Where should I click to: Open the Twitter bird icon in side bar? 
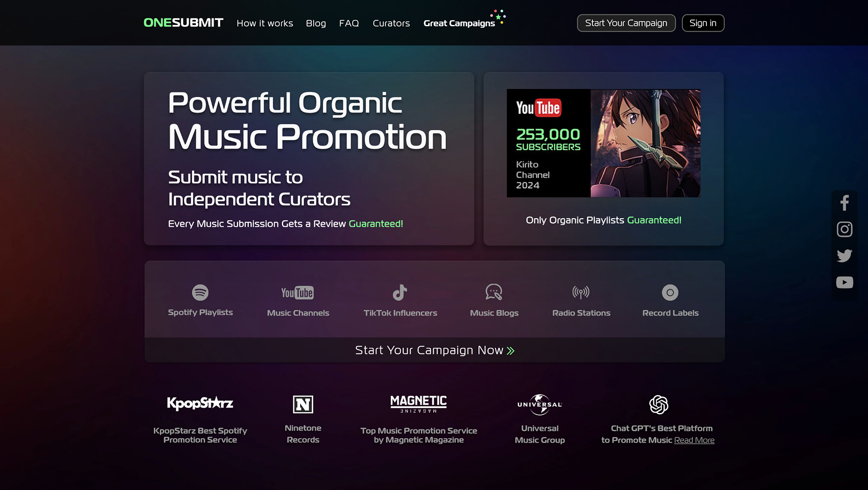pyautogui.click(x=844, y=256)
